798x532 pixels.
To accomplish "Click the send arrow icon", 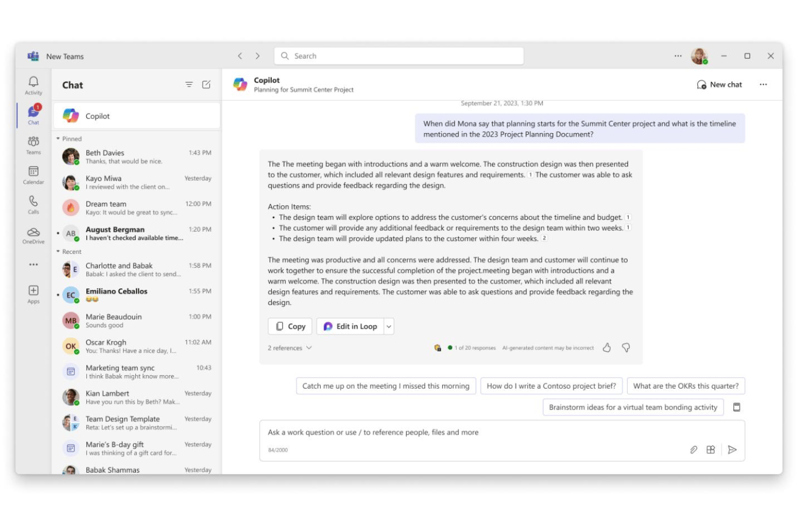I will click(732, 450).
